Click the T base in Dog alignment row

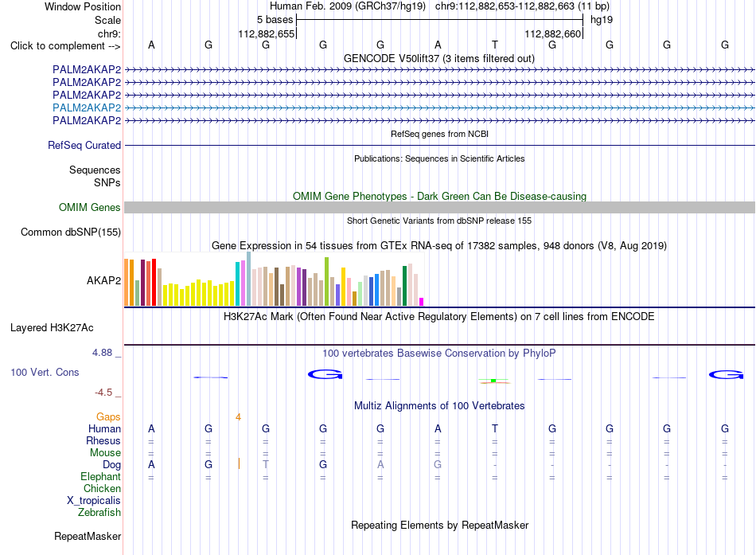(x=266, y=464)
